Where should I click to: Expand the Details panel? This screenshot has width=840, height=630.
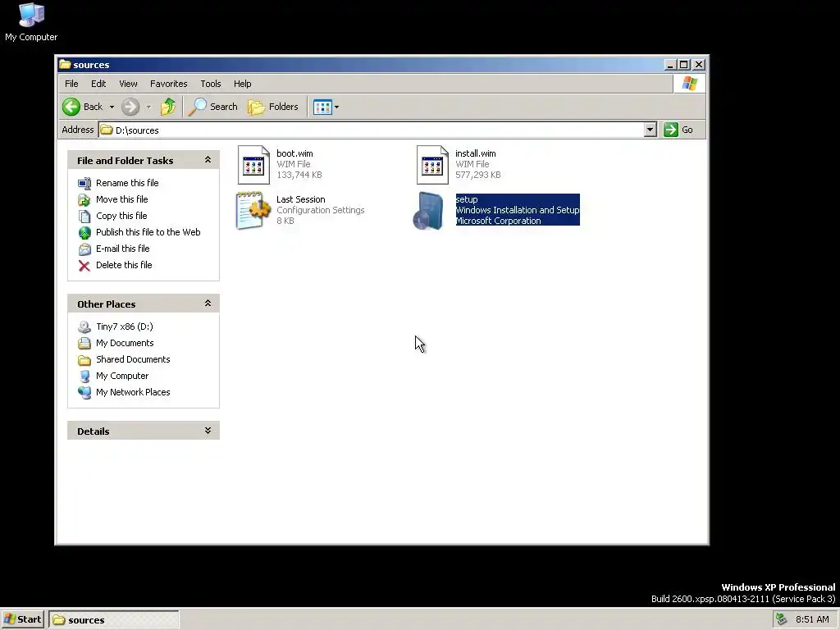coord(208,430)
